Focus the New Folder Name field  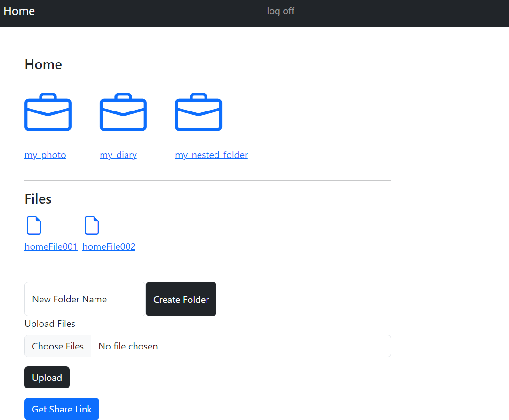click(85, 299)
